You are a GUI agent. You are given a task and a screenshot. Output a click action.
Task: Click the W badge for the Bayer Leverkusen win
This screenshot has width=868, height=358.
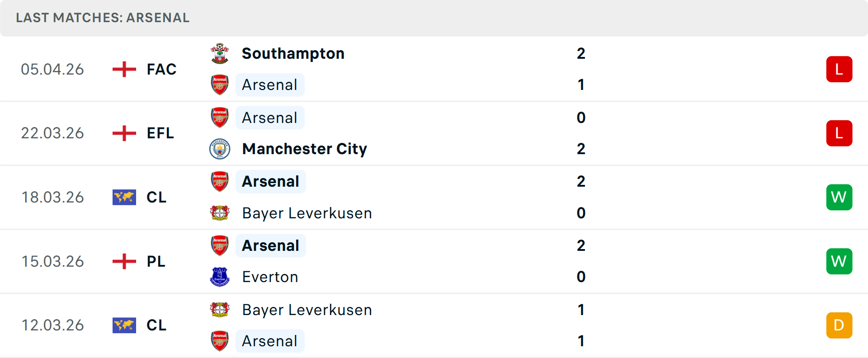tap(839, 197)
